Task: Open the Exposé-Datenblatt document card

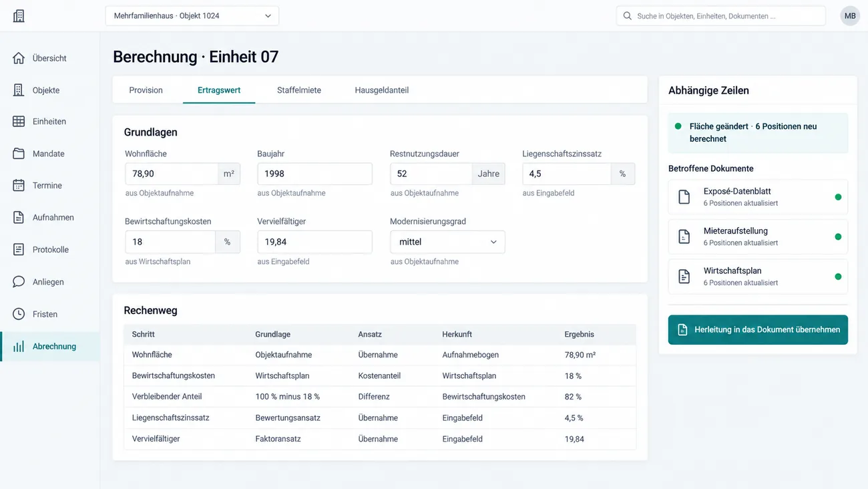Action: pyautogui.click(x=758, y=197)
